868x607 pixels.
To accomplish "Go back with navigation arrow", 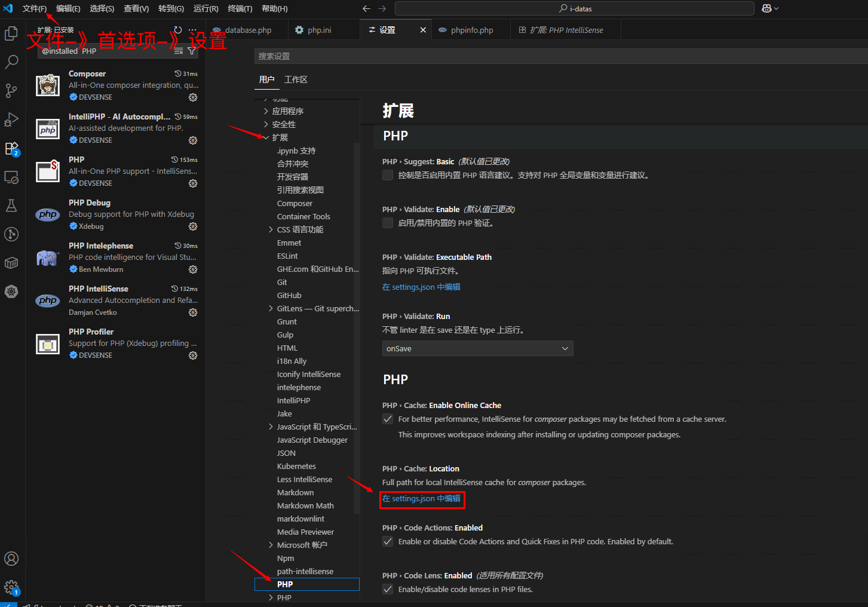I will tap(367, 8).
